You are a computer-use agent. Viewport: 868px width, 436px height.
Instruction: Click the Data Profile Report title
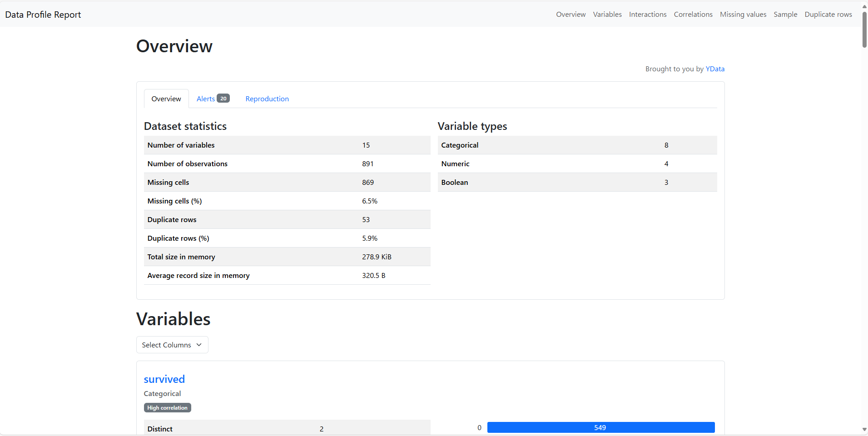click(43, 14)
